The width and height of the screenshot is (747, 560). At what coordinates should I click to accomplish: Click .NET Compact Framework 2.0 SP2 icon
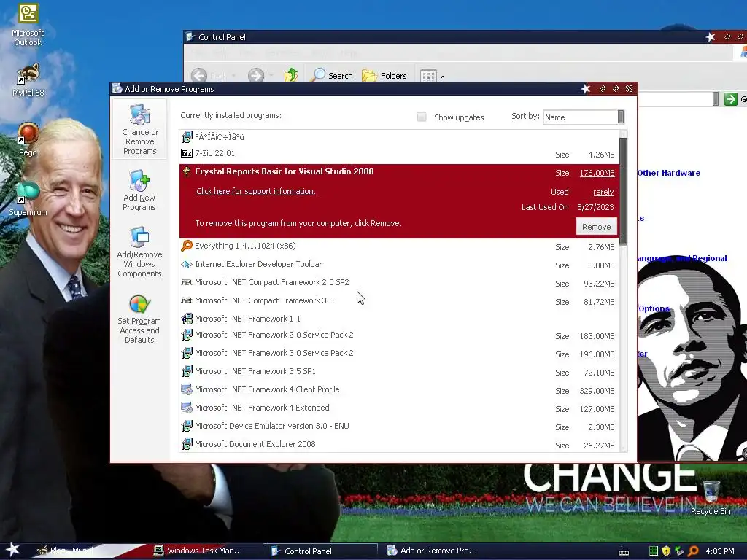pyautogui.click(x=187, y=282)
